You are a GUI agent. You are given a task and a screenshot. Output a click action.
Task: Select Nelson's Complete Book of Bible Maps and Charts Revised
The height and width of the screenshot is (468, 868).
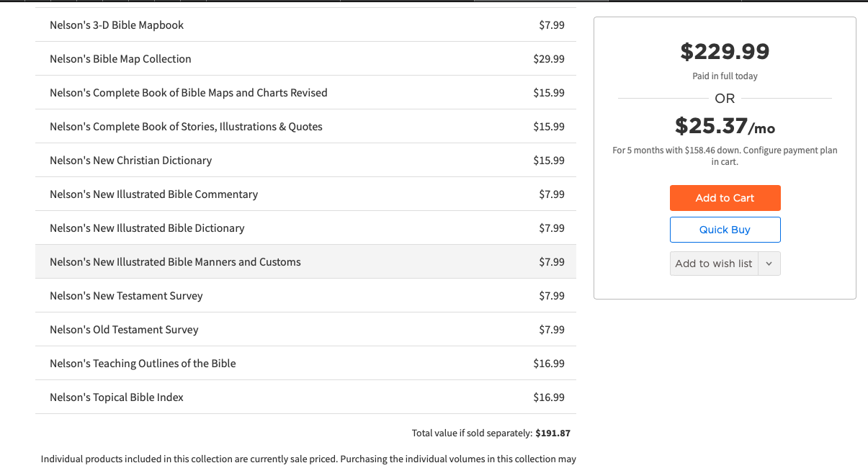click(189, 93)
